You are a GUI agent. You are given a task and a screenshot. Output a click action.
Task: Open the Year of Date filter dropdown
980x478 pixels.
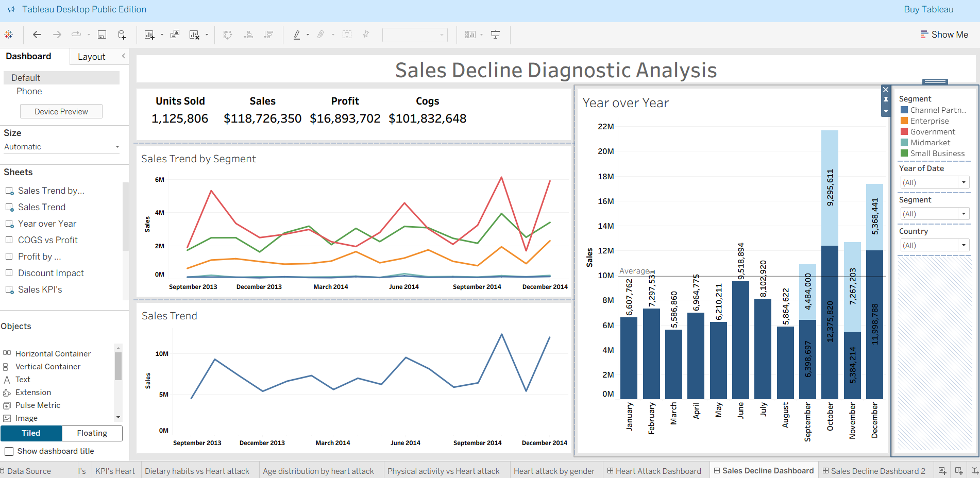935,182
